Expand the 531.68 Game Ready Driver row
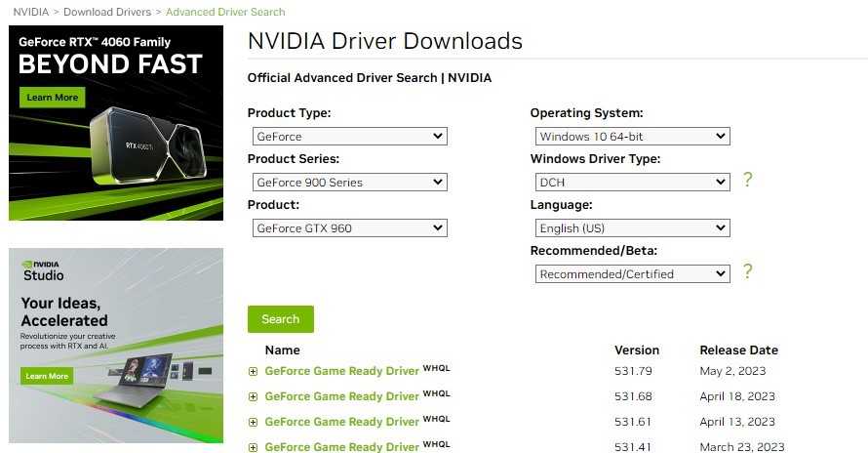The height and width of the screenshot is (453, 868). click(253, 397)
